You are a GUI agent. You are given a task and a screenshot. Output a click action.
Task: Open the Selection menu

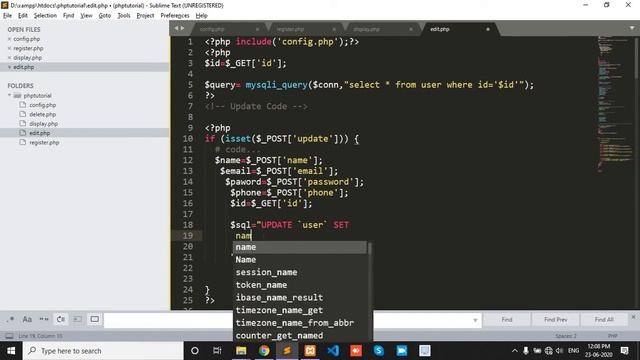pos(45,16)
